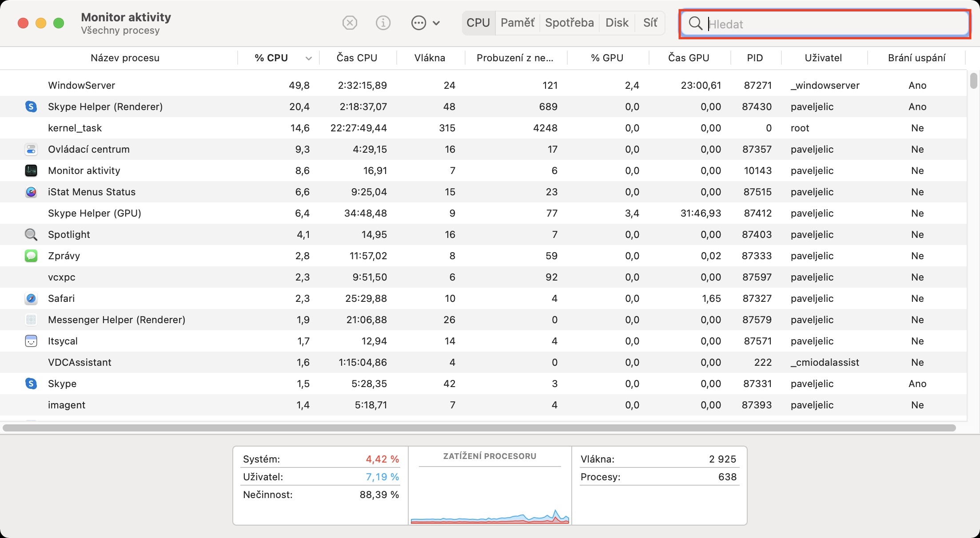Click the horizontal scrollbar below the table
This screenshot has height=538, width=980.
click(479, 428)
